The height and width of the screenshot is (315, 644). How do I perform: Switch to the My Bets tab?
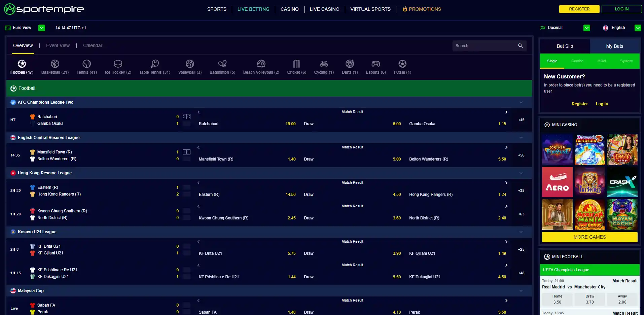coord(615,46)
